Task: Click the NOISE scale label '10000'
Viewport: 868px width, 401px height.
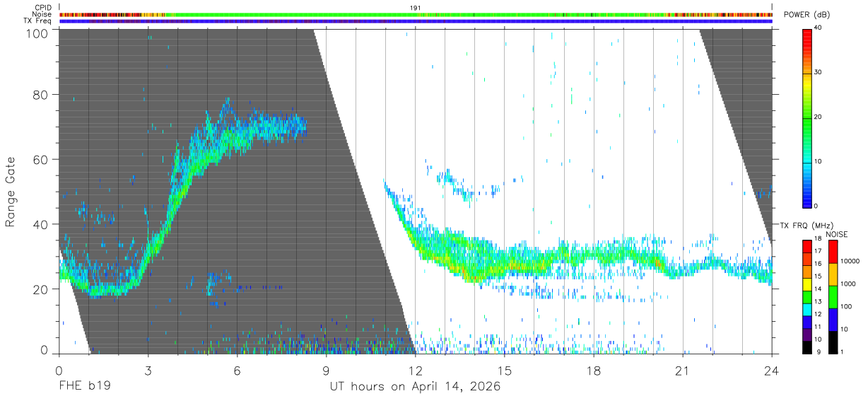Action: pyautogui.click(x=850, y=262)
